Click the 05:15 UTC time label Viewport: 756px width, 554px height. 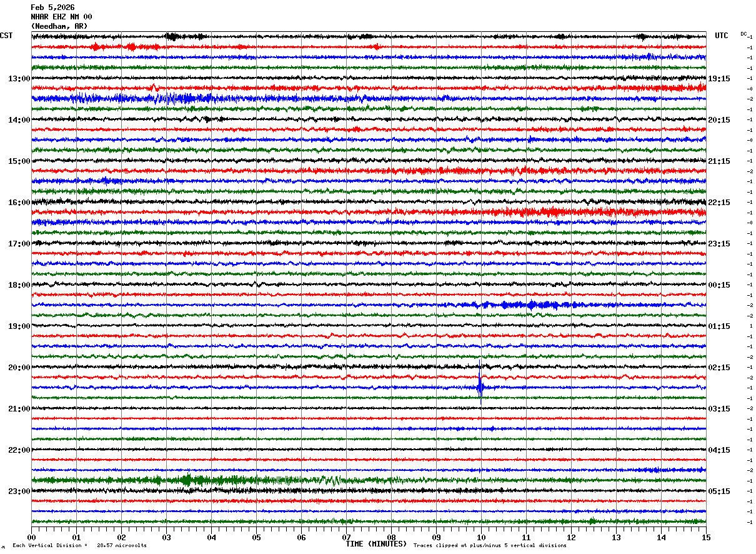pos(719,491)
